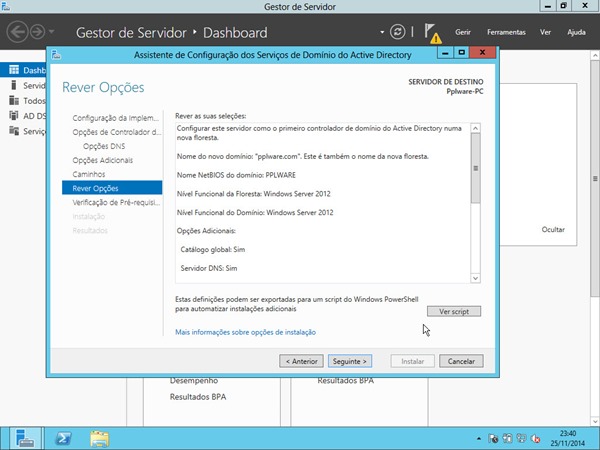Screen dimensions: 600x450
Task: Show hidden tray icons arrow
Action: tap(479, 439)
